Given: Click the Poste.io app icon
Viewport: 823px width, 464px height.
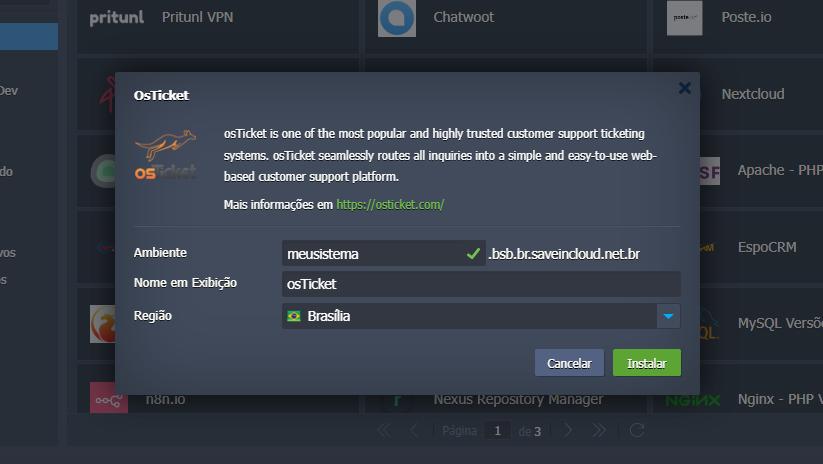Looking at the screenshot, I should click(x=684, y=17).
